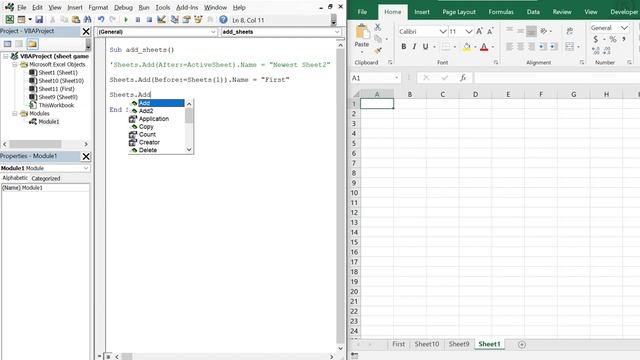The image size is (640, 360).
Task: Open VBA Help with the question mark icon
Action: tap(223, 20)
